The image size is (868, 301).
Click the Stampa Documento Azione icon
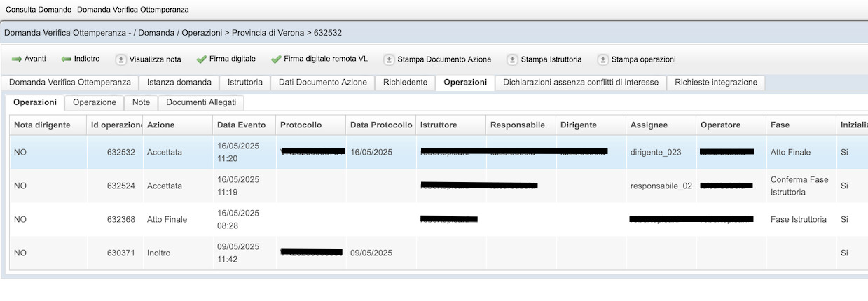[x=389, y=59]
